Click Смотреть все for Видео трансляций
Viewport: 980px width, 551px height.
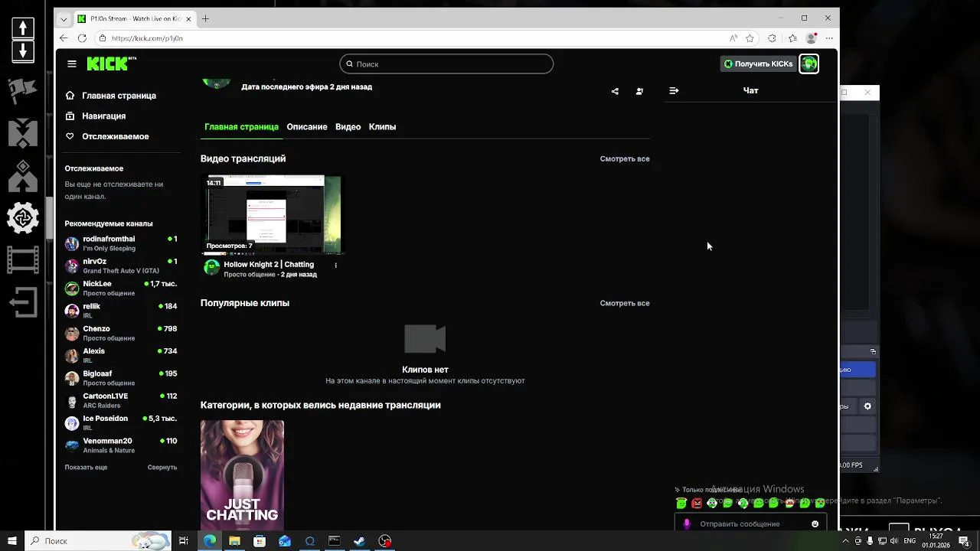tap(625, 159)
